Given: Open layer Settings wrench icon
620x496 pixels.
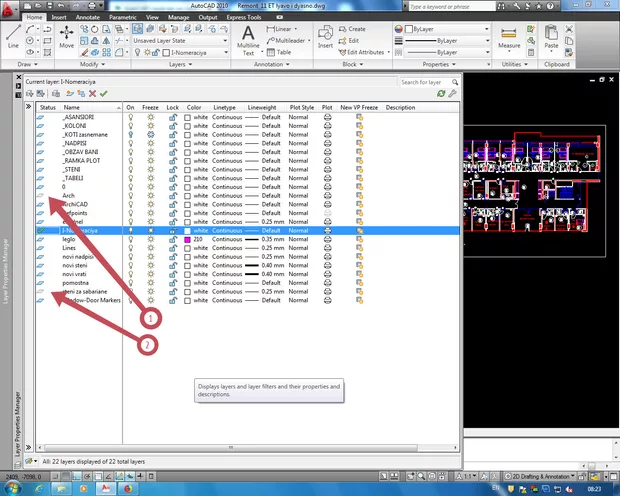Looking at the screenshot, I should pos(452,93).
